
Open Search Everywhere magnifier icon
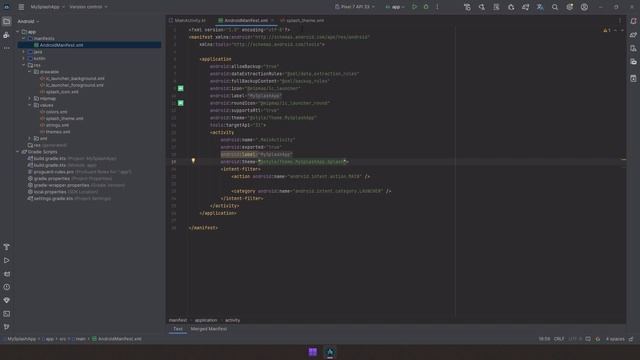555,7
